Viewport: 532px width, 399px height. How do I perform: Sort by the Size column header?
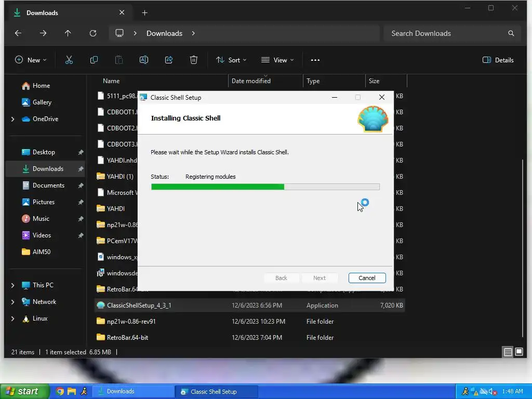[x=386, y=81]
